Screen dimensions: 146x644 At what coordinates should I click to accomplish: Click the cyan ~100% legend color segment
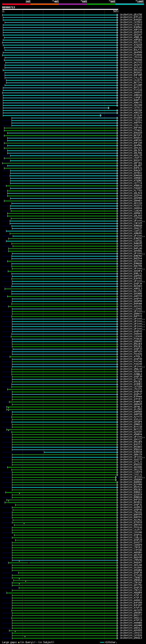click(130, 4)
